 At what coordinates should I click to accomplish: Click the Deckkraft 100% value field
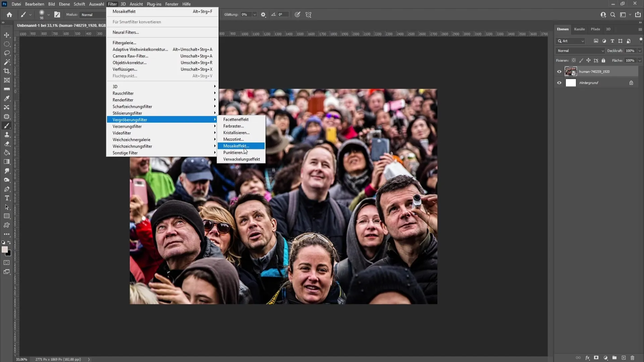pyautogui.click(x=631, y=51)
